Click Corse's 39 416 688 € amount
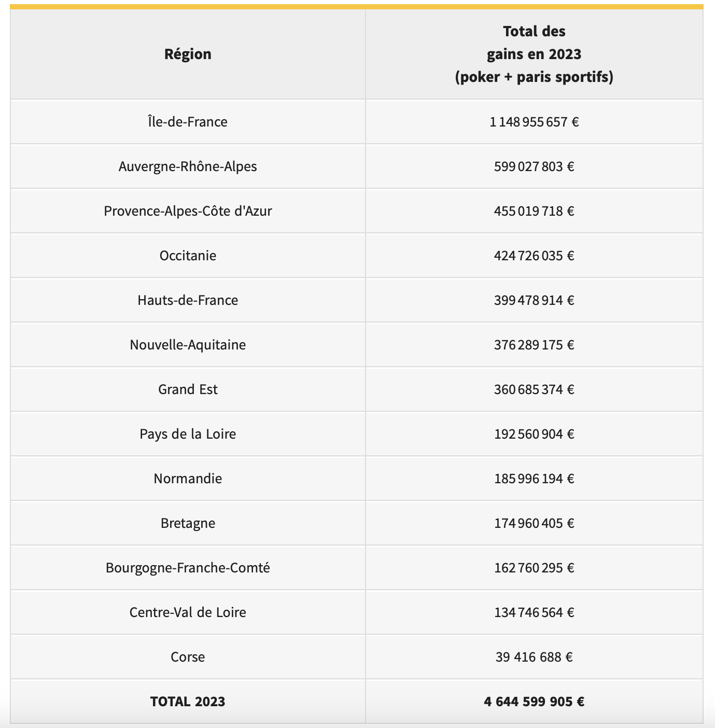This screenshot has width=715, height=728. (x=534, y=657)
